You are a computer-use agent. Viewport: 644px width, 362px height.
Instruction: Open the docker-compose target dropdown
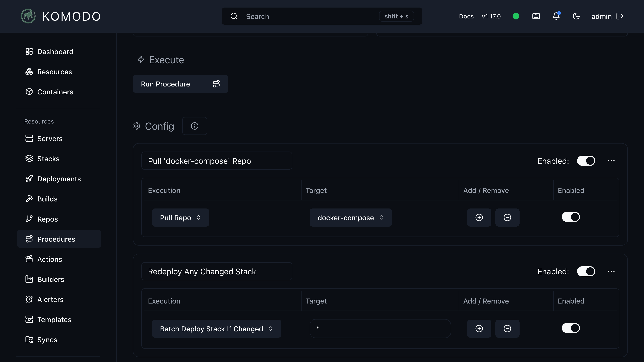click(x=351, y=217)
